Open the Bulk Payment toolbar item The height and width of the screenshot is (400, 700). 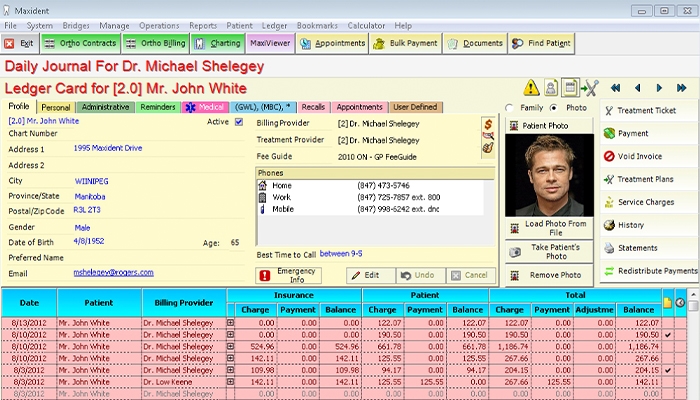tap(404, 44)
